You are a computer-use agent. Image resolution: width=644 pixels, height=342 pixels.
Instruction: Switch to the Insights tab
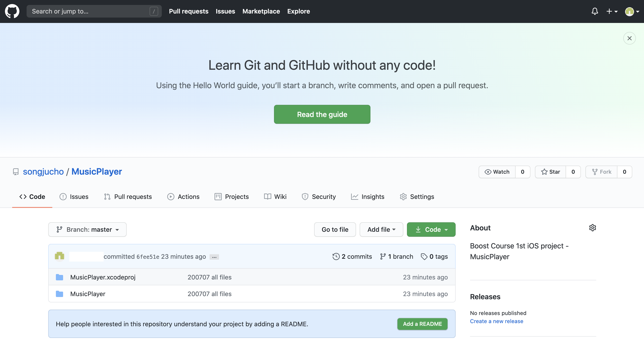pyautogui.click(x=368, y=197)
